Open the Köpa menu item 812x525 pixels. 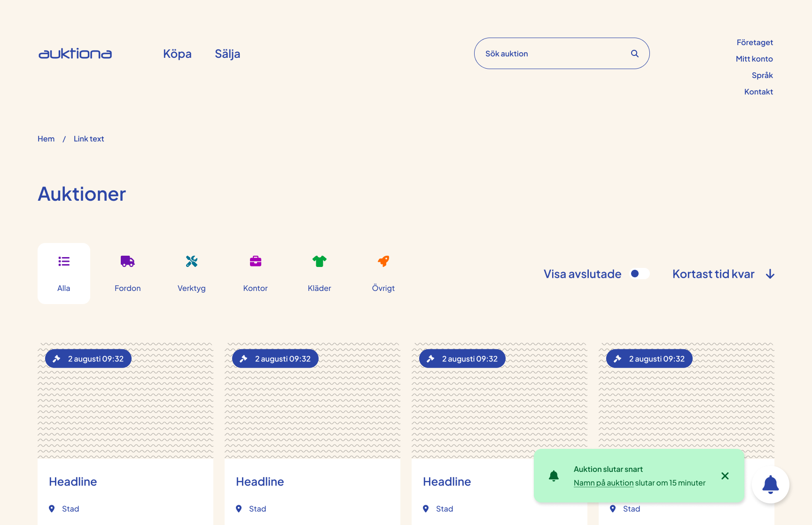[x=177, y=54]
